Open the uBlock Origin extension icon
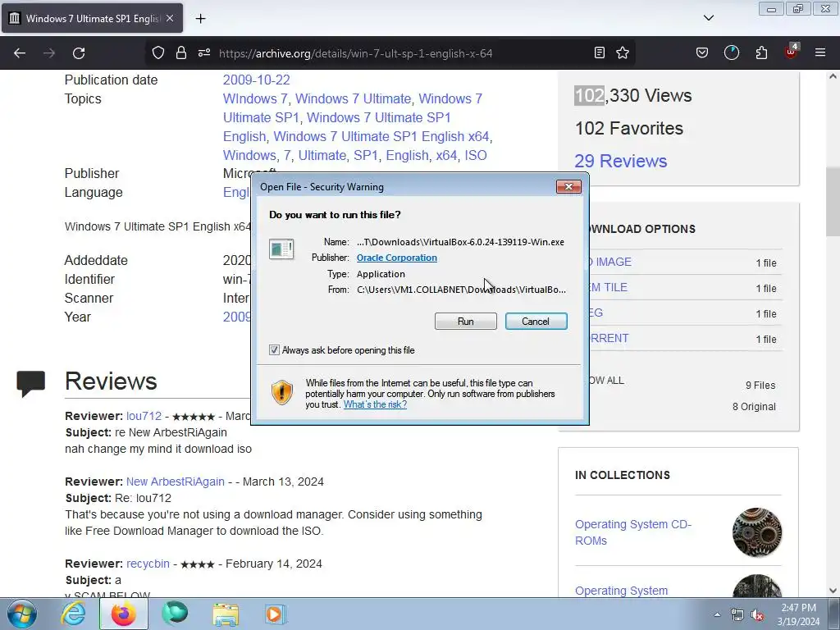The width and height of the screenshot is (840, 630). [x=792, y=52]
